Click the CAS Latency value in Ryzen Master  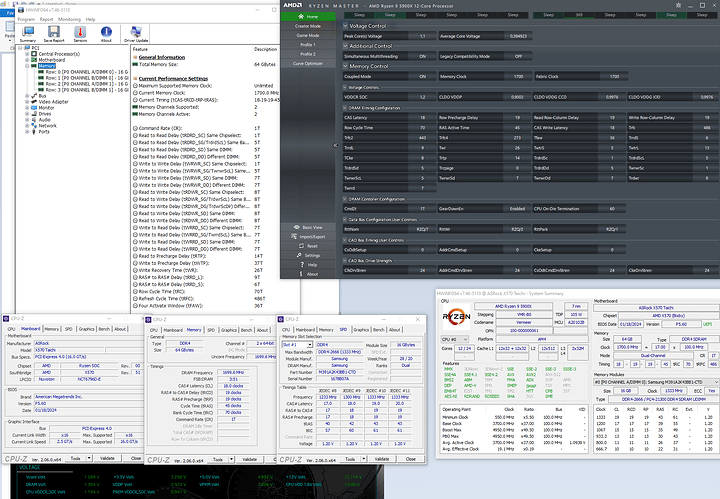click(x=422, y=118)
